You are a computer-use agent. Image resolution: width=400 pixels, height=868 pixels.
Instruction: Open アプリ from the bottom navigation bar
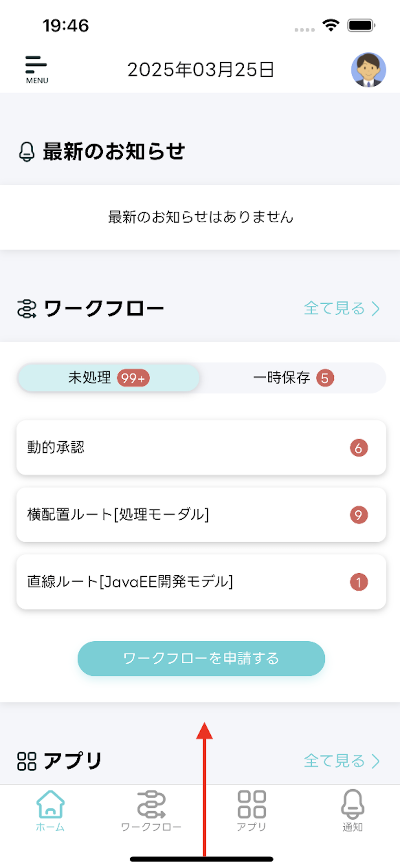252,810
